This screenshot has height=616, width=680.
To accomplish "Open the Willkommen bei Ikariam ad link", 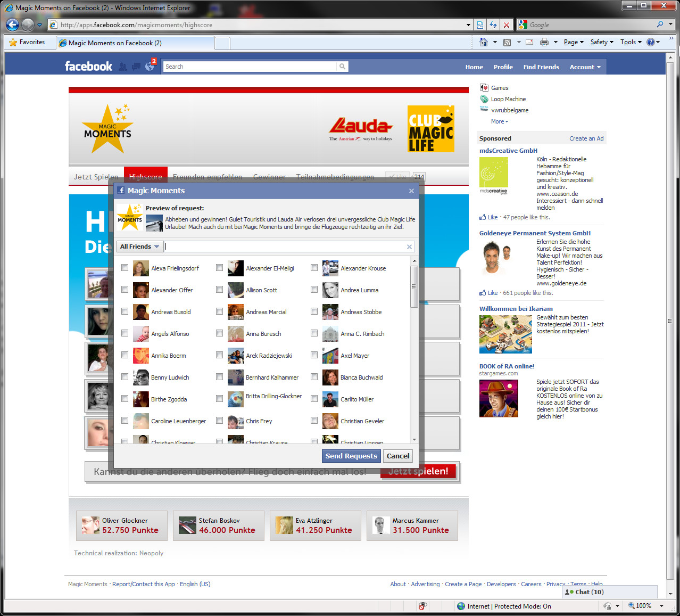I will coord(516,309).
